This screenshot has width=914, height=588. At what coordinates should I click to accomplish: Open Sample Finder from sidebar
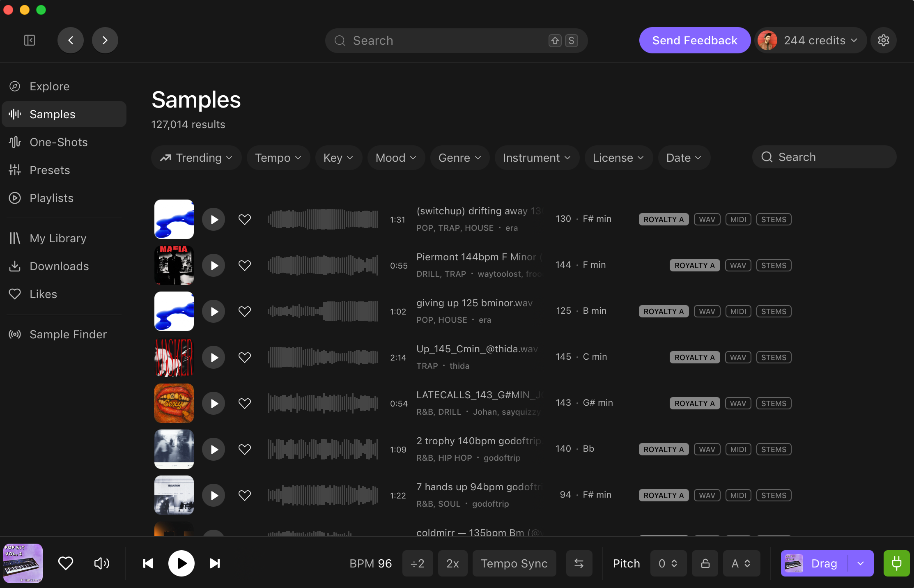click(68, 334)
